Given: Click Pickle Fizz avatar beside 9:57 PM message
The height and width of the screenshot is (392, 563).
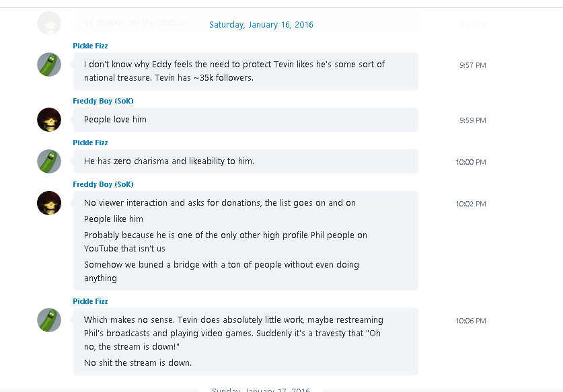Looking at the screenshot, I should (49, 65).
